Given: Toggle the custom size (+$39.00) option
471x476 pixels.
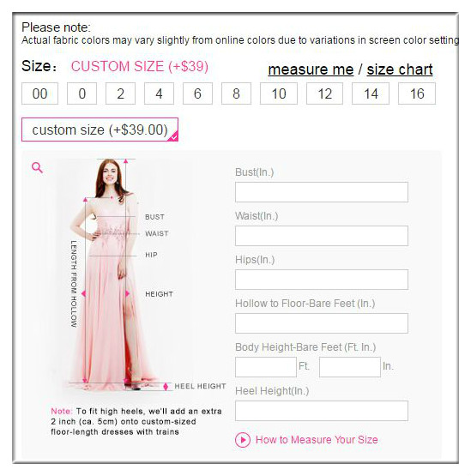Looking at the screenshot, I should click(x=100, y=130).
